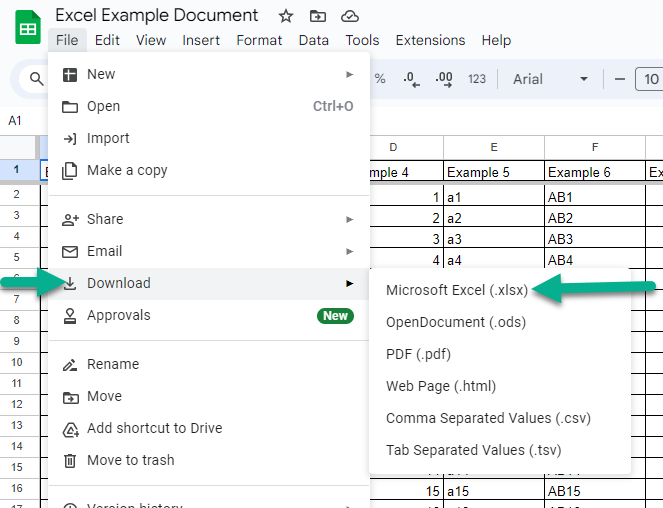
Task: Open the Arial font dropdown
Action: point(550,79)
